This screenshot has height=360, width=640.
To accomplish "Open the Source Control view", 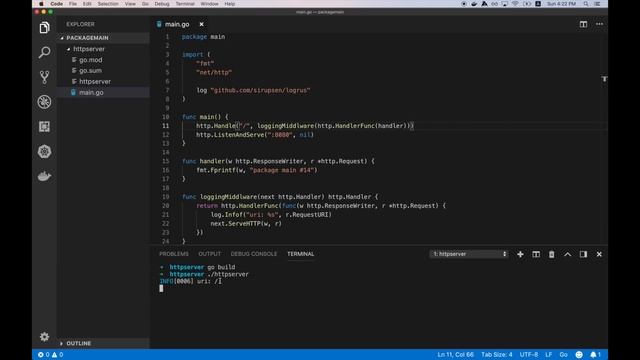I will point(44,77).
